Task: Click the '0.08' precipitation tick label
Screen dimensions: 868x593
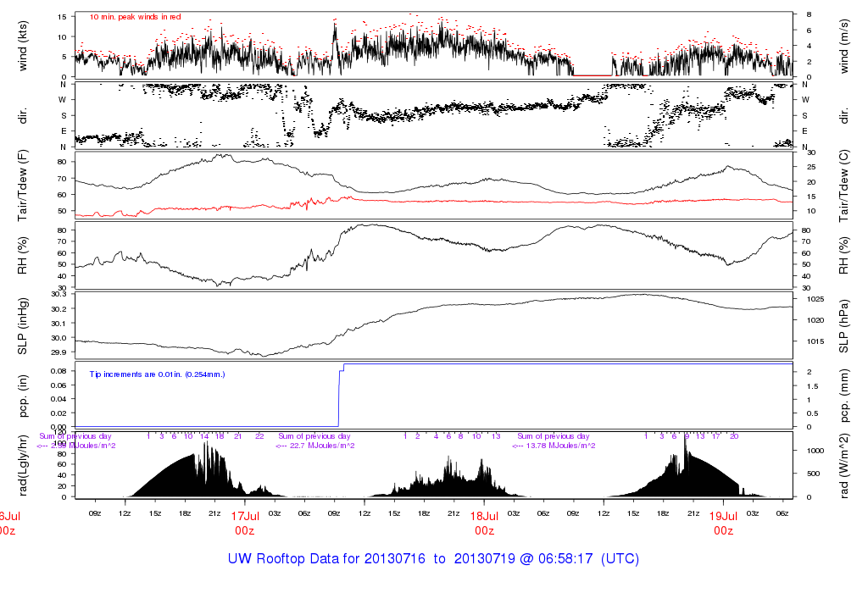Action: coord(58,371)
